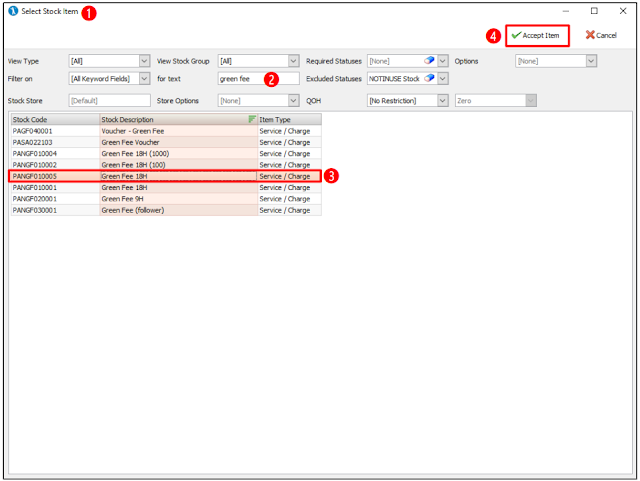Click the Cancel button

(x=601, y=36)
